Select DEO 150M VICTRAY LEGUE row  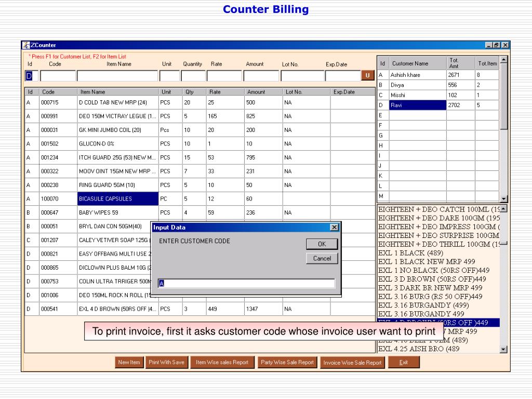click(x=199, y=116)
